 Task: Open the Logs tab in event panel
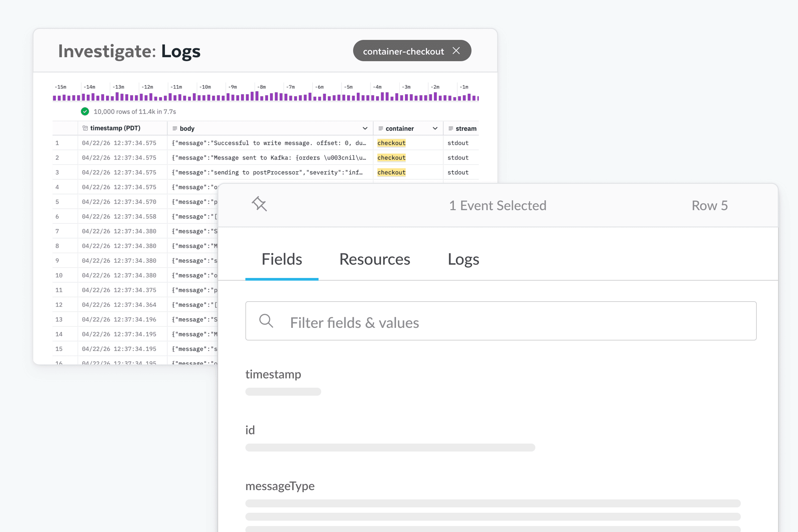(x=463, y=260)
